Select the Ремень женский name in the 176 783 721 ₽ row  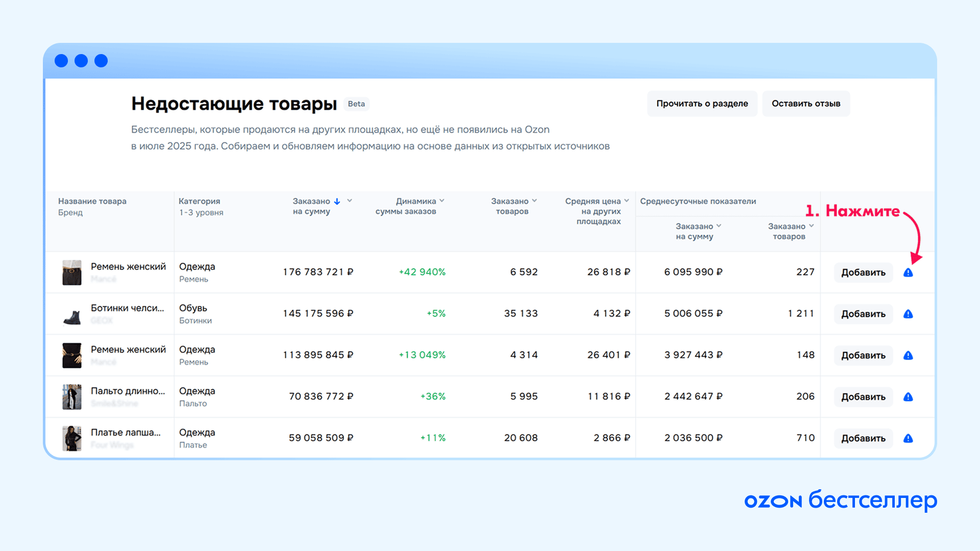coord(128,266)
